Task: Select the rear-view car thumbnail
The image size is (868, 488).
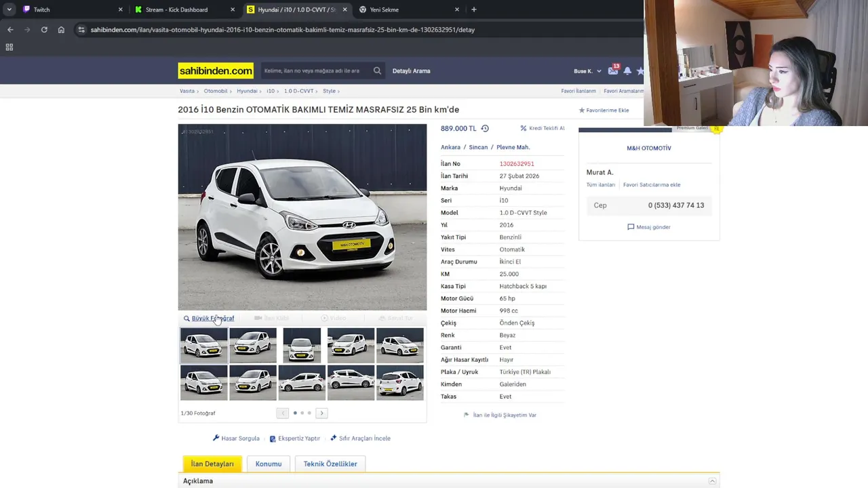Action: click(x=399, y=383)
